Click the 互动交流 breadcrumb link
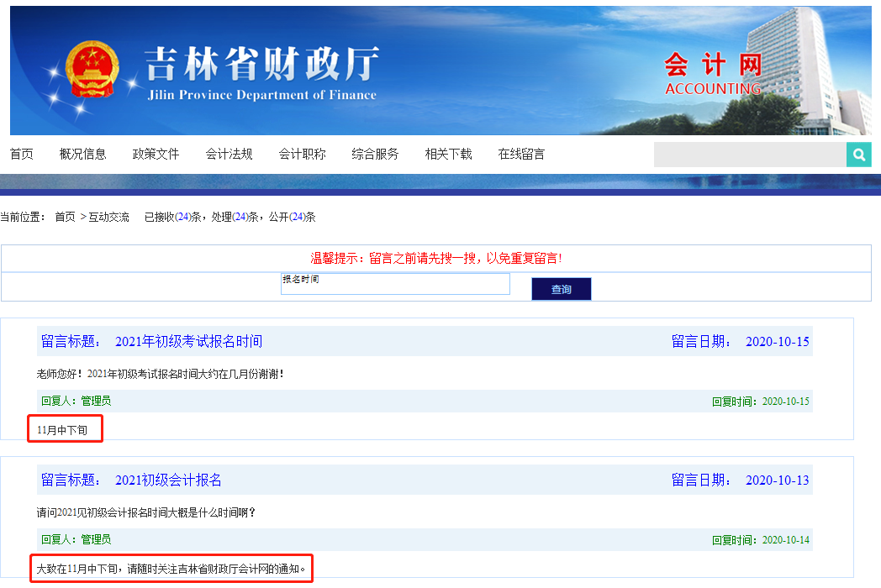 pos(109,217)
